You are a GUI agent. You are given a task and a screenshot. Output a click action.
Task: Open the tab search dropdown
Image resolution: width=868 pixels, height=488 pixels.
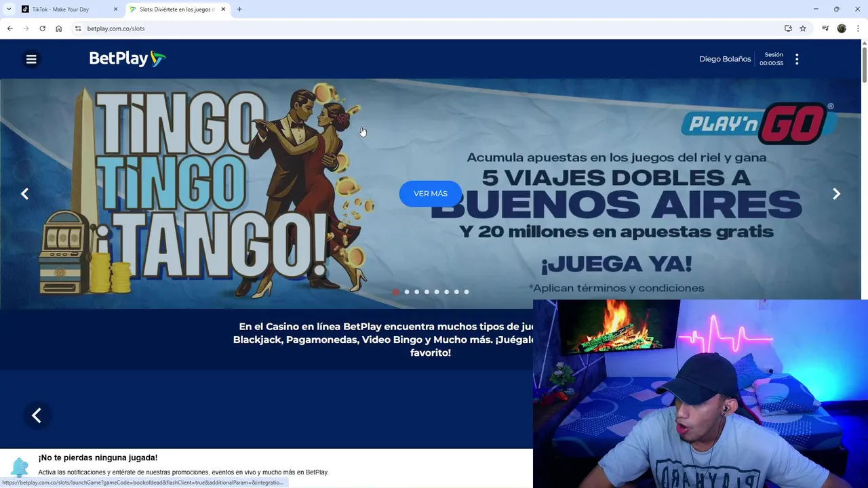click(x=9, y=9)
